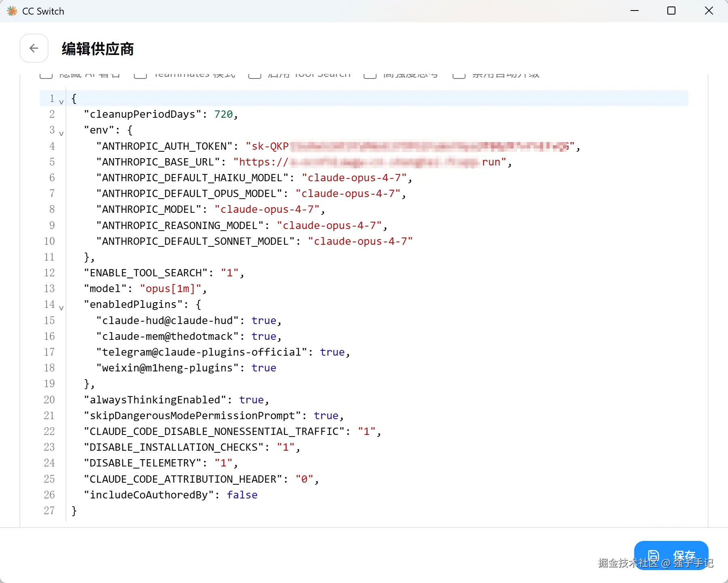
Task: Click the "ENABLE_TOOL_SEARCH" key
Action: [146, 273]
